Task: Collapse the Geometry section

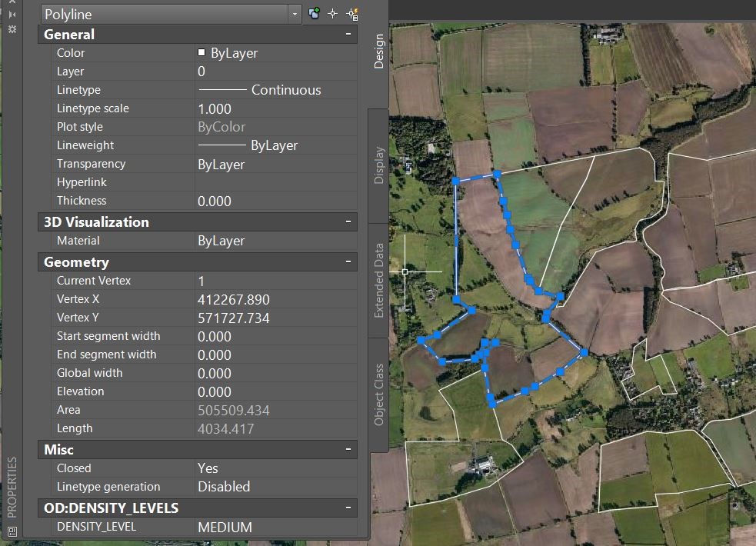Action: (348, 261)
